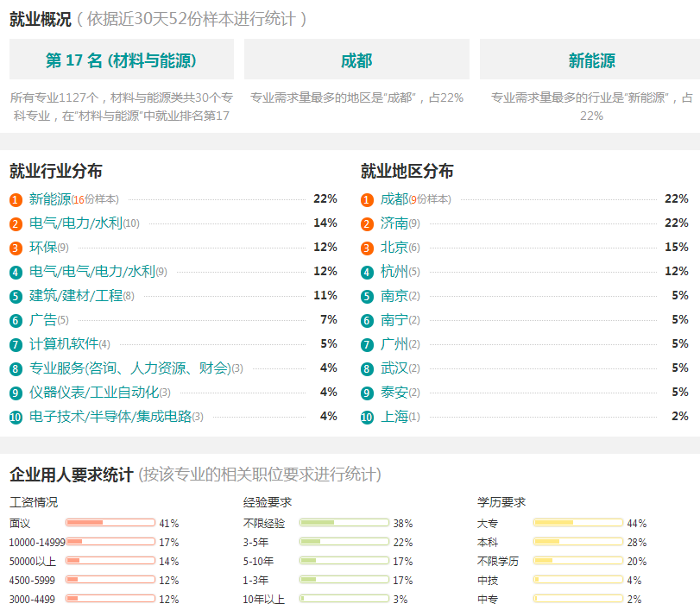Click the 企业用人要求统计 heading

(x=72, y=475)
